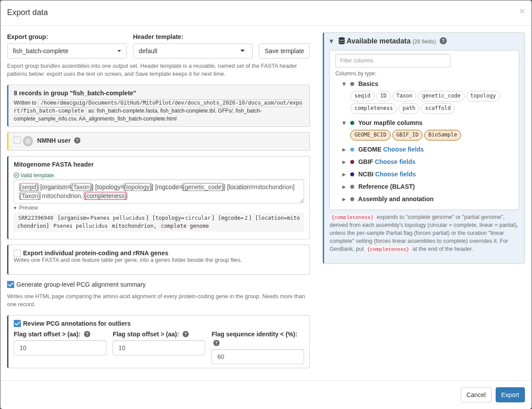This screenshot has width=532, height=409.
Task: Close the Export data dialog
Action: click(x=522, y=11)
